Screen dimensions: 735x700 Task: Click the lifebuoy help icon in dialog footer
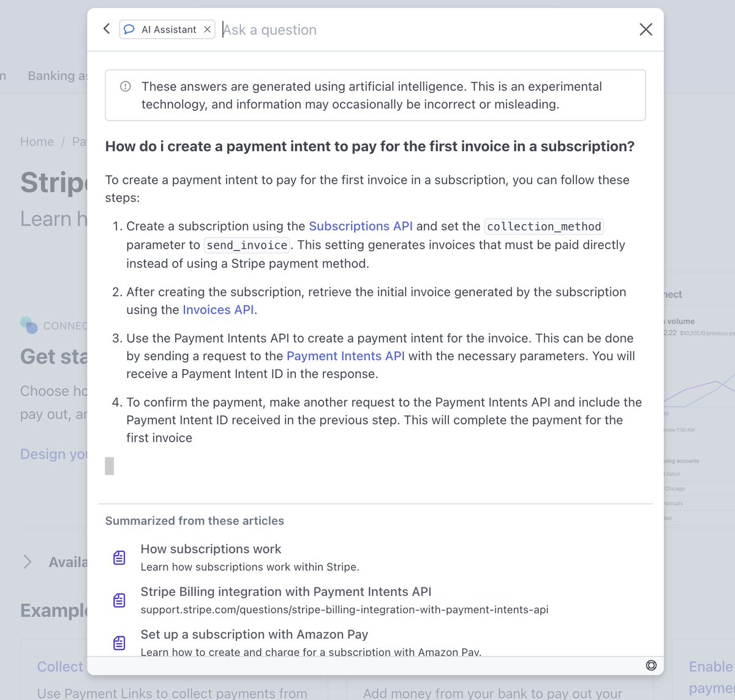(x=651, y=665)
